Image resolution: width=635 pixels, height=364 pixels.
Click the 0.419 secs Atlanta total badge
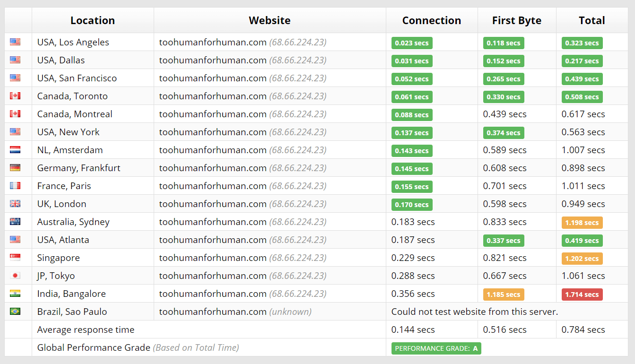point(582,241)
